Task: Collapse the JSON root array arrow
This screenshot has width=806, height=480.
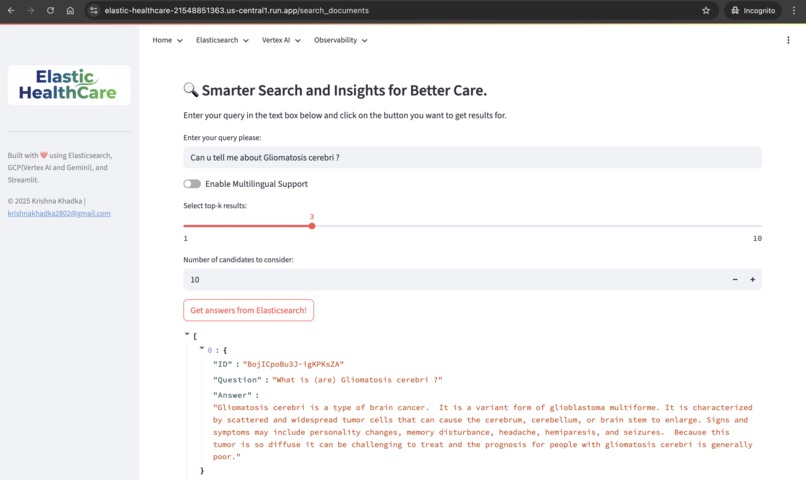Action: (x=187, y=334)
